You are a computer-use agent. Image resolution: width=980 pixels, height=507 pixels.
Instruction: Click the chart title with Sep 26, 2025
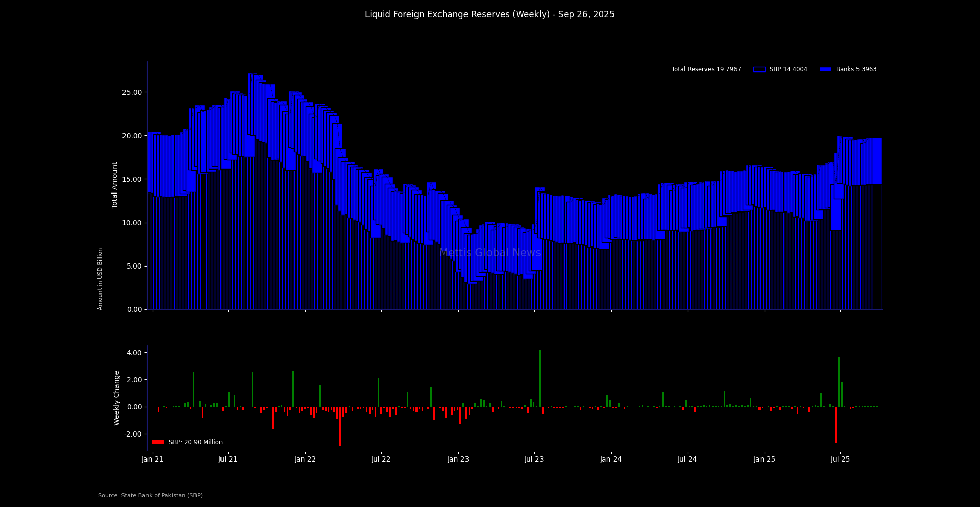click(x=489, y=15)
